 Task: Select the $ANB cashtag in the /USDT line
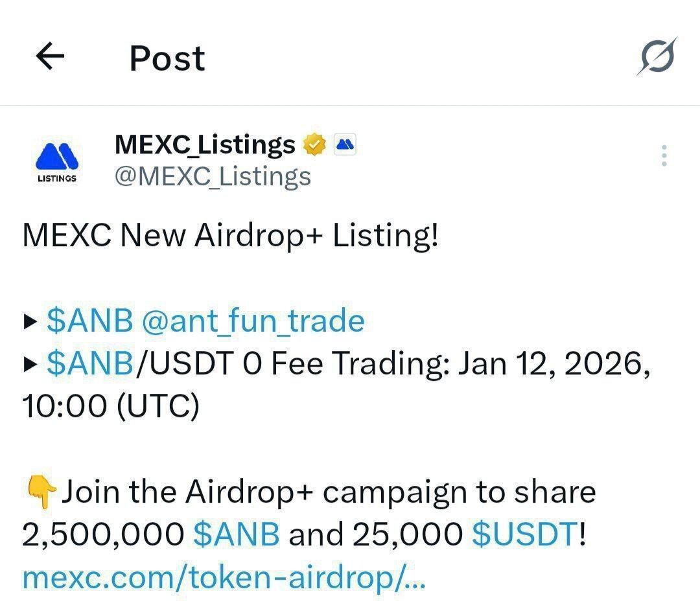(89, 365)
